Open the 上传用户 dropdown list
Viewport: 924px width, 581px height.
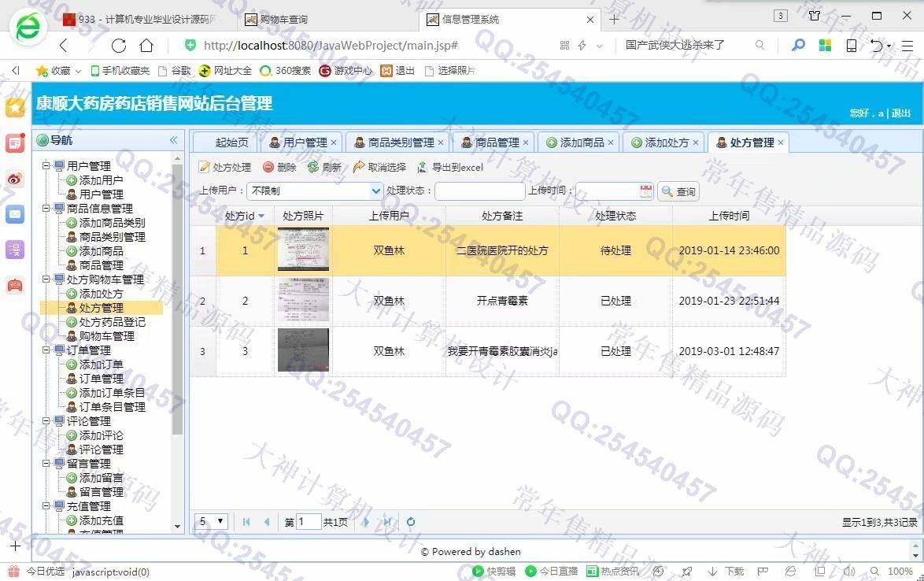tap(375, 191)
